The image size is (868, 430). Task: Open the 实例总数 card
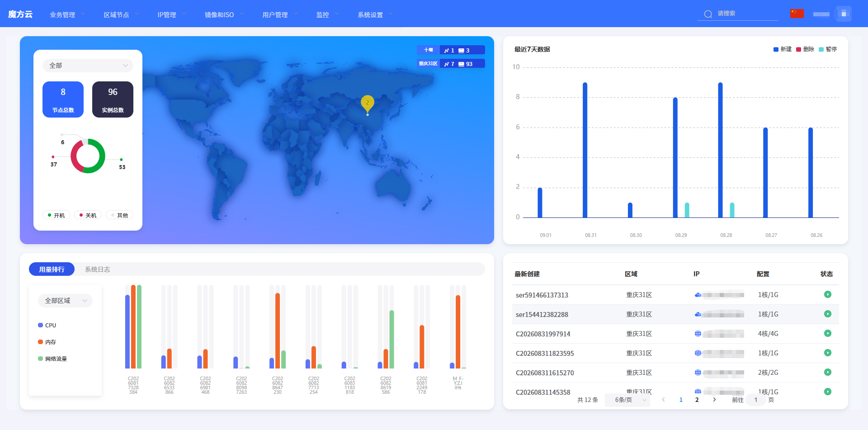113,99
